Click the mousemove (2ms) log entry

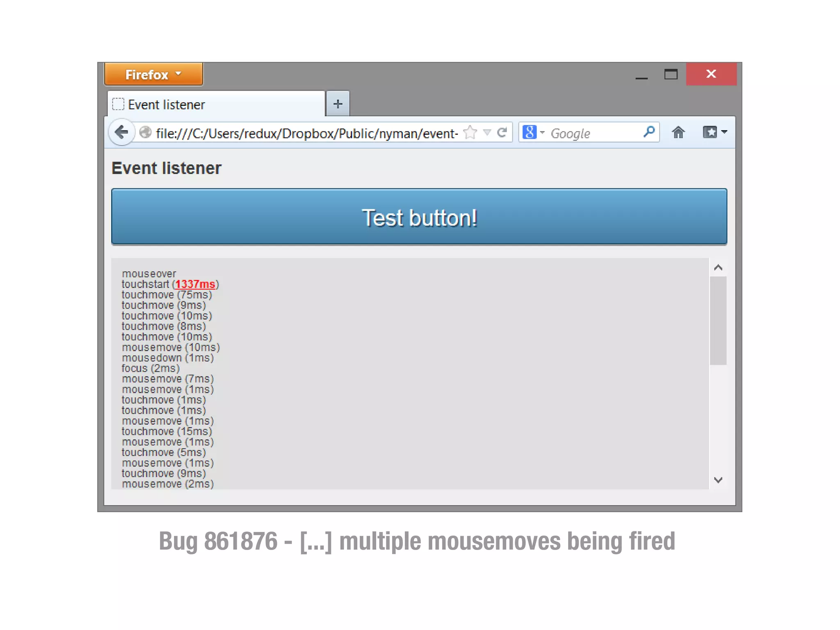[168, 484]
